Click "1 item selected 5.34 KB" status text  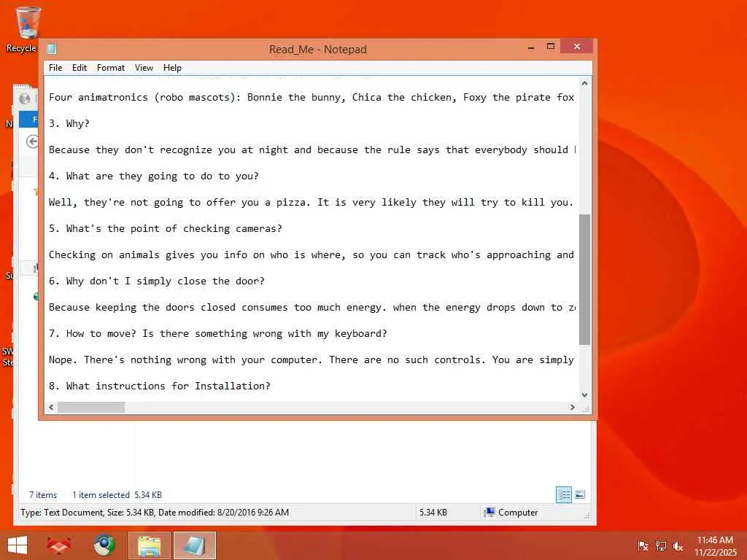[117, 495]
